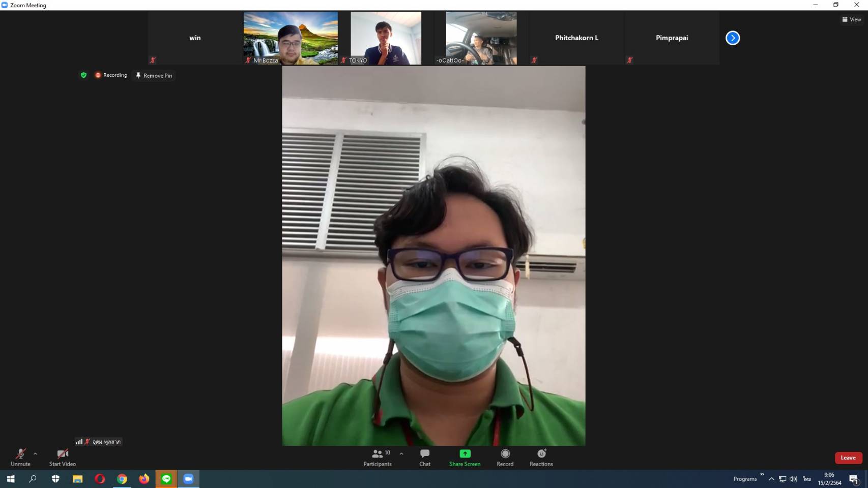Image resolution: width=868 pixels, height=488 pixels.
Task: Show next participants with blue arrow
Action: pyautogui.click(x=732, y=38)
